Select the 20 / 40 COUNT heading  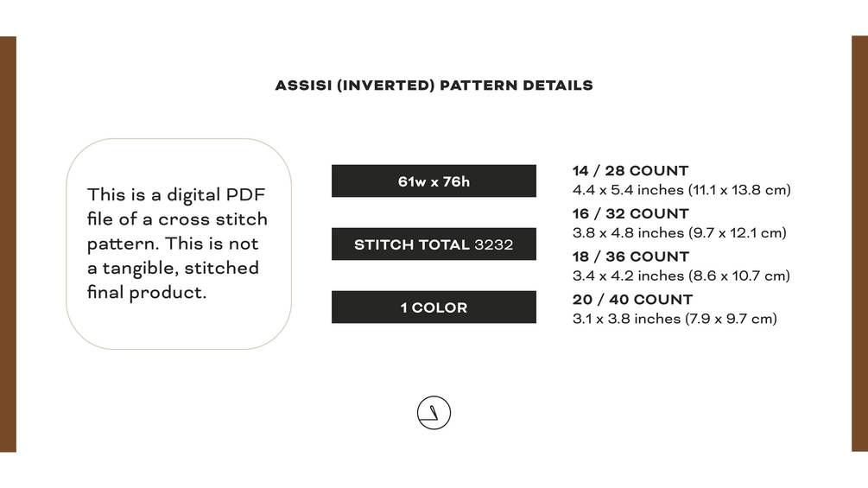633,300
